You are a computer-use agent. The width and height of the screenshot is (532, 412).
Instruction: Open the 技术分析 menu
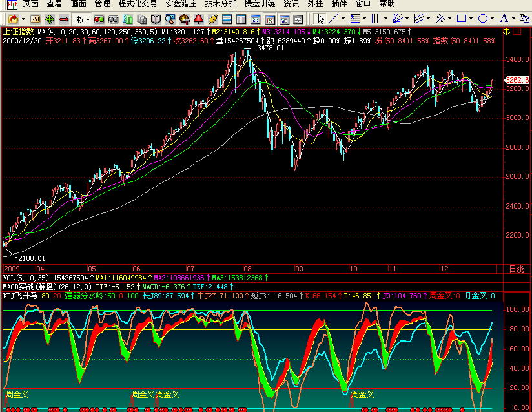[220, 4]
